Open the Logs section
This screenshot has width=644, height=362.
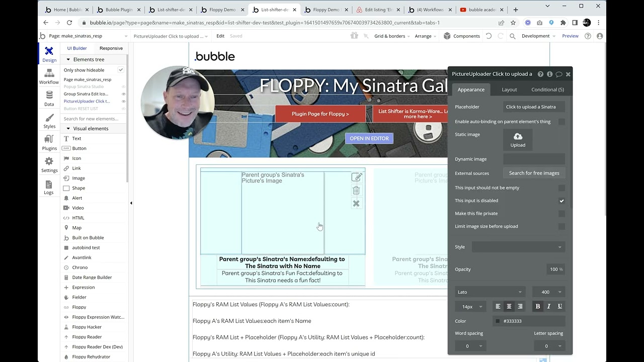pyautogui.click(x=49, y=187)
